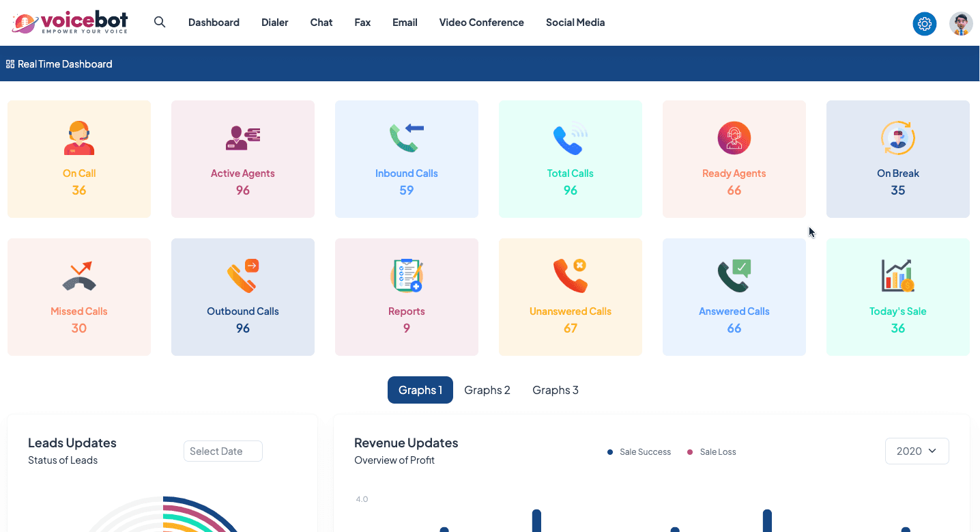Toggle the Sale Loss legend series

[x=712, y=452]
